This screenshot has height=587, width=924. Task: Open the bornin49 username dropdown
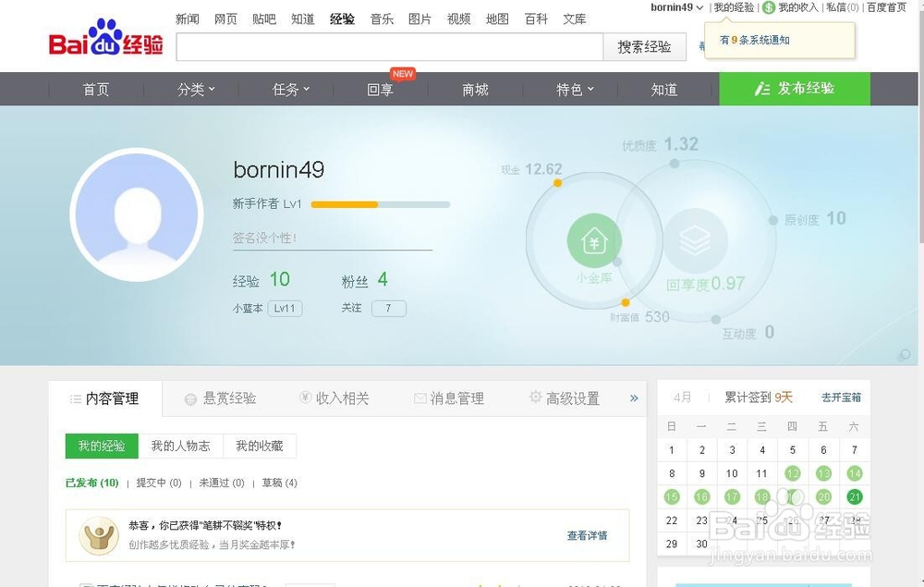[675, 7]
